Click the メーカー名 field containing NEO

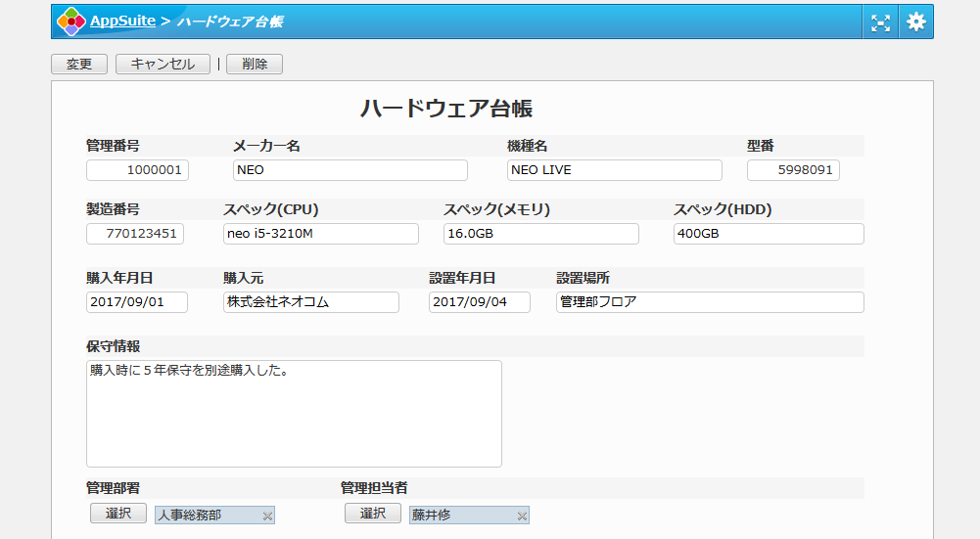[x=350, y=170]
